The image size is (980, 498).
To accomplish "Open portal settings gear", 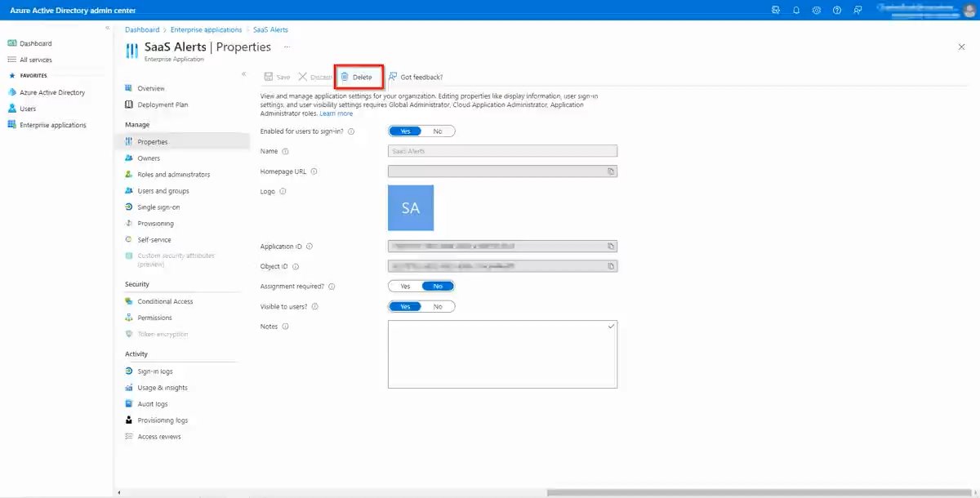I will click(x=817, y=10).
